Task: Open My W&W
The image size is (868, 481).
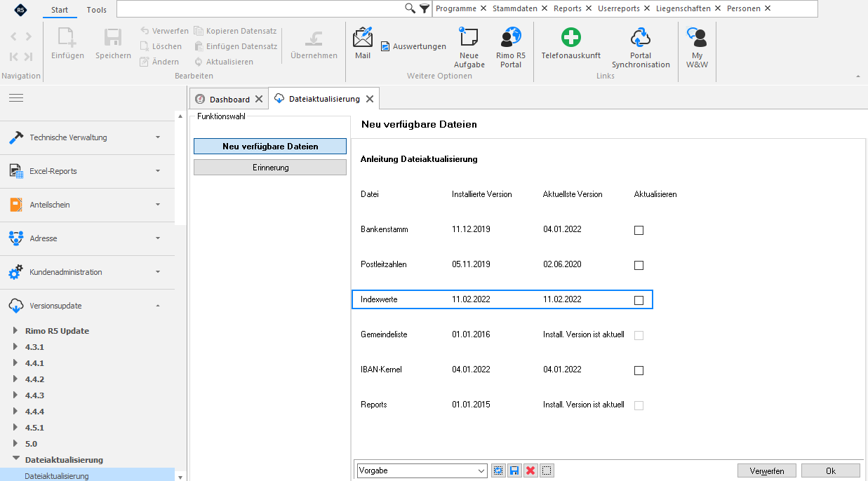Action: 697,47
